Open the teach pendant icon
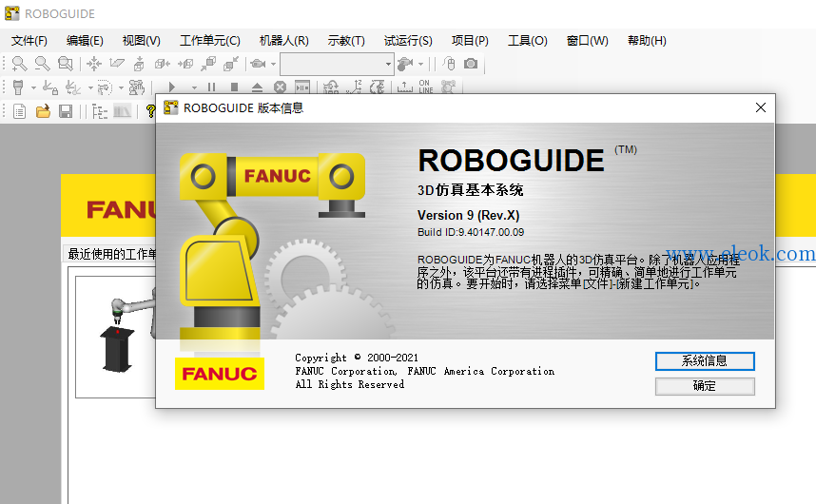 pos(18,87)
